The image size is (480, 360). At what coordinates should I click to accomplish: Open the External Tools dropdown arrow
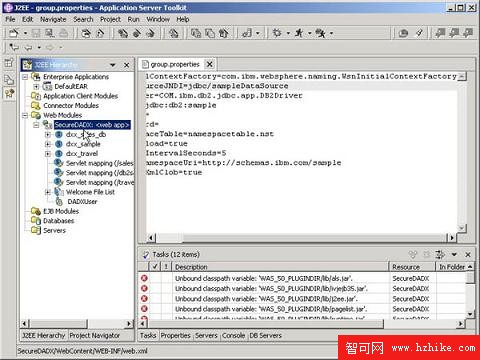[x=331, y=33]
